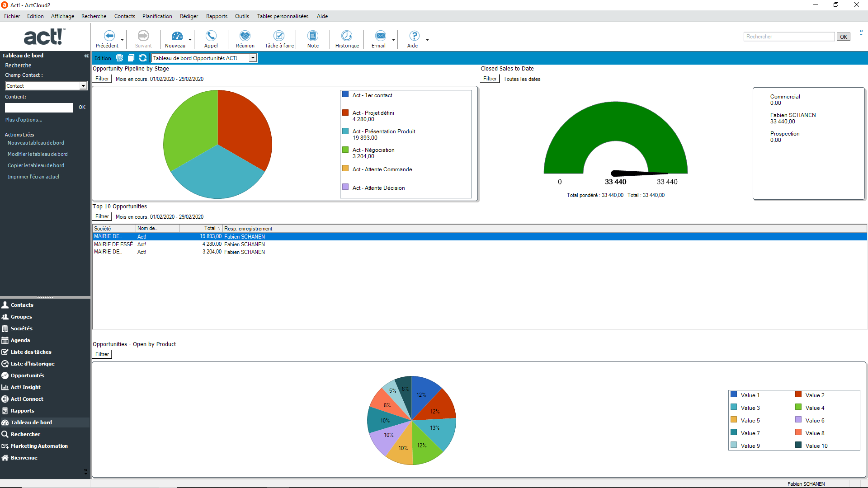Click the Rechercher search field at top right
Image resolution: width=868 pixels, height=488 pixels.
[789, 37]
